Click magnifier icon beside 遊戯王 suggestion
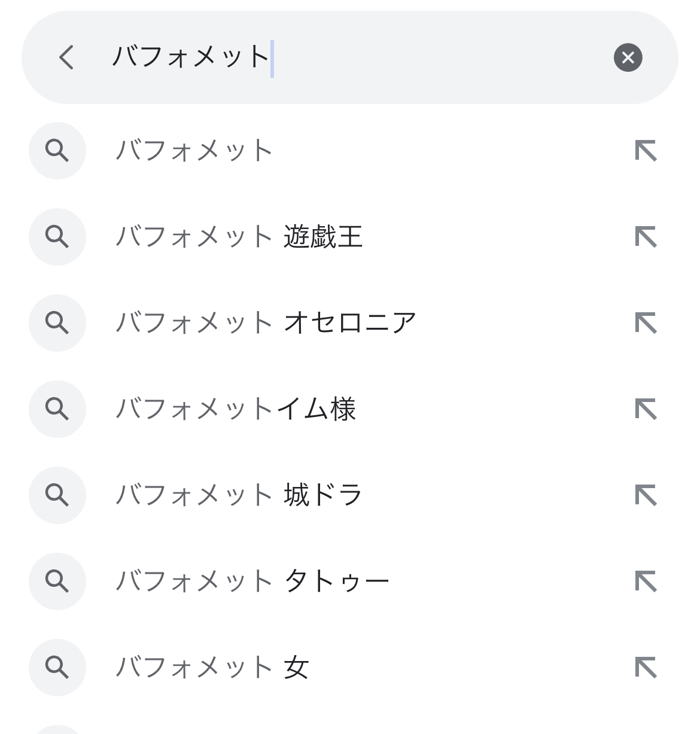The height and width of the screenshot is (734, 700). [x=57, y=237]
